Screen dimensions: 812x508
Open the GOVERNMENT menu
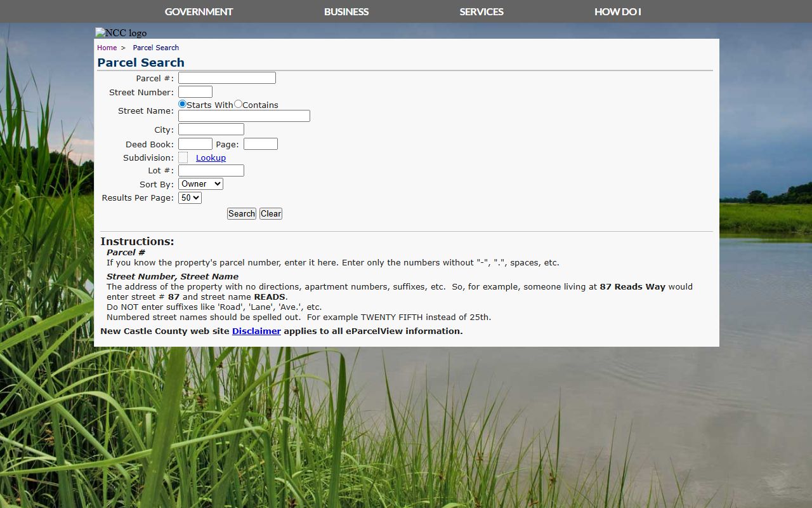[199, 11]
